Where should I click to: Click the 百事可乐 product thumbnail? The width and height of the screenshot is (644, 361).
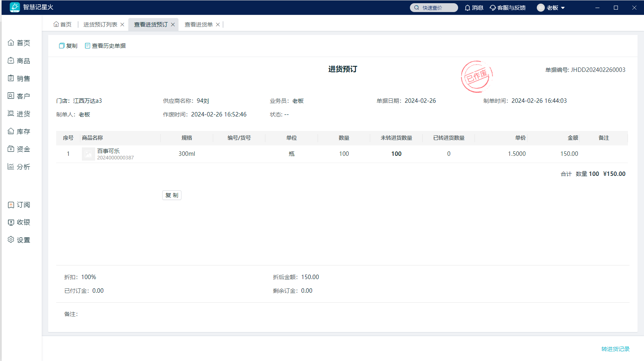[x=88, y=154]
